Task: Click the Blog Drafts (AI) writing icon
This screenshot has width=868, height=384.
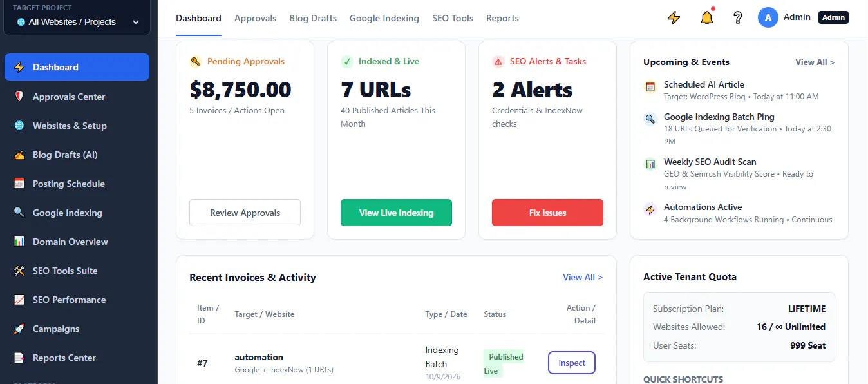Action: pyautogui.click(x=19, y=155)
